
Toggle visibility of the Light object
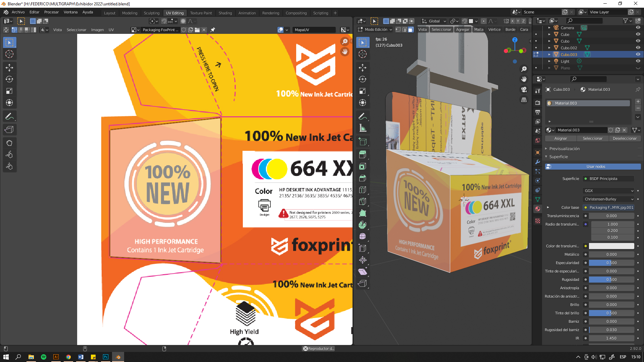638,61
